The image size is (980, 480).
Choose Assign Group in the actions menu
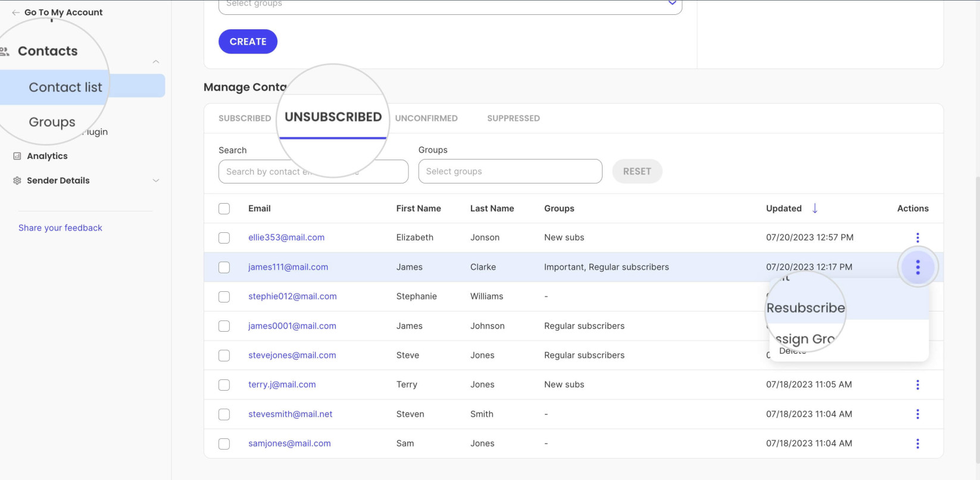tap(806, 339)
